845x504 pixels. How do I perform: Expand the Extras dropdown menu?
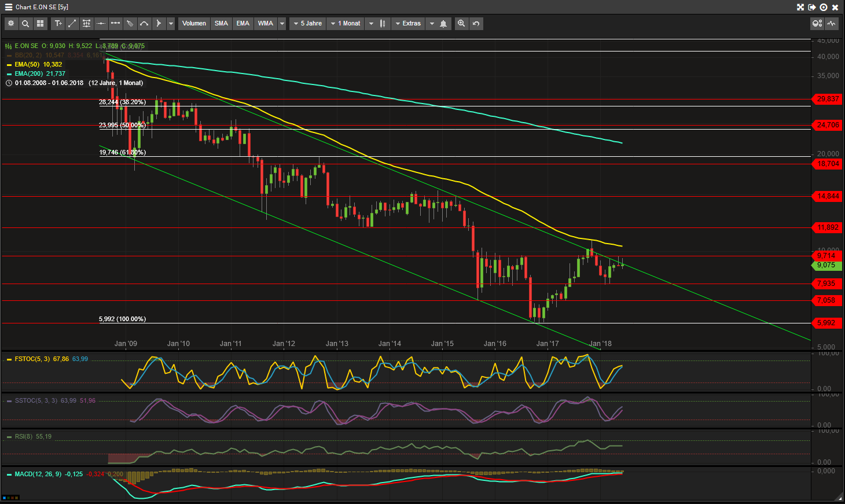click(x=408, y=24)
